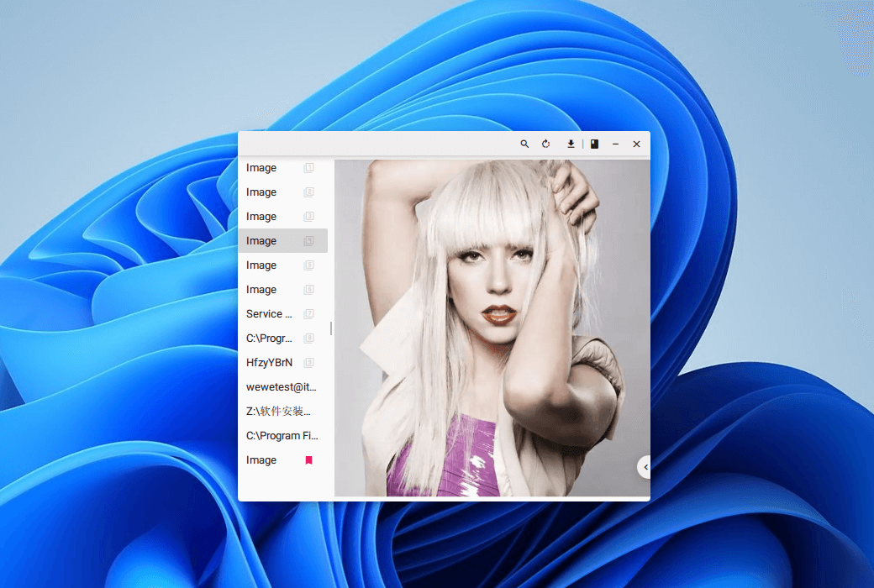874x588 pixels.
Task: Select the highlighted Image entry with badge 4
Action: (282, 241)
